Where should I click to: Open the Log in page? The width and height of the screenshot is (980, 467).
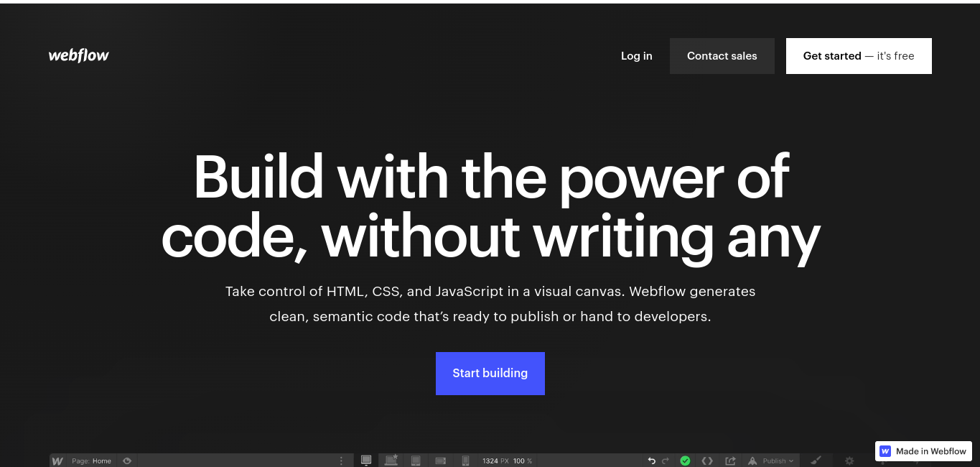click(637, 56)
